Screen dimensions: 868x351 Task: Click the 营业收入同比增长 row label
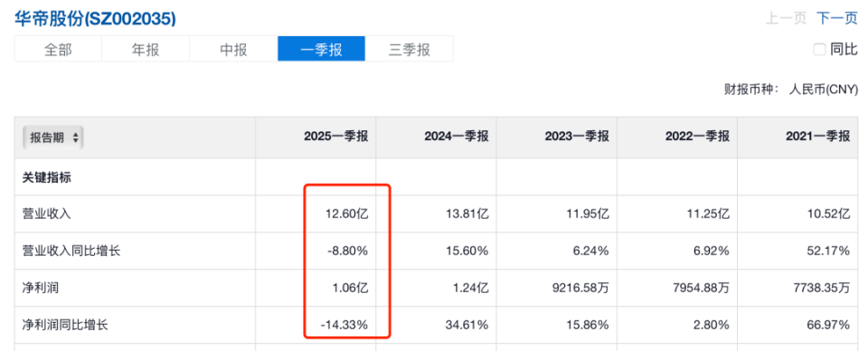click(x=71, y=251)
